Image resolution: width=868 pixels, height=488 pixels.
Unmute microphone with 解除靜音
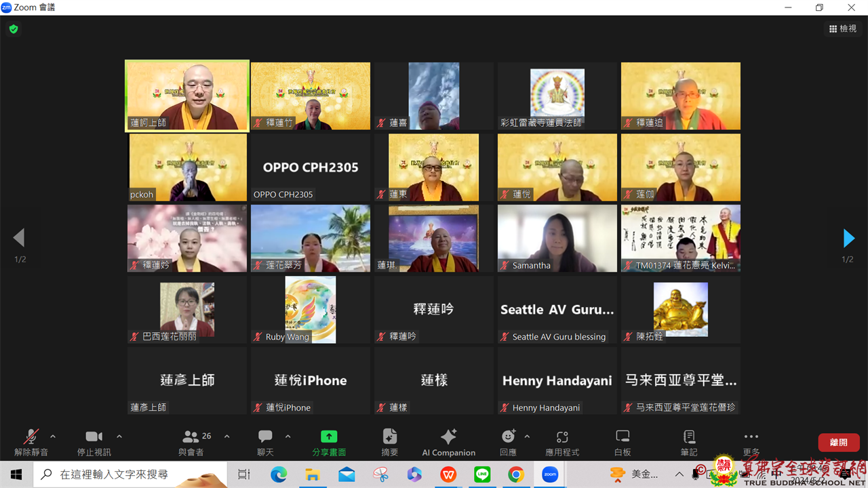point(31,442)
